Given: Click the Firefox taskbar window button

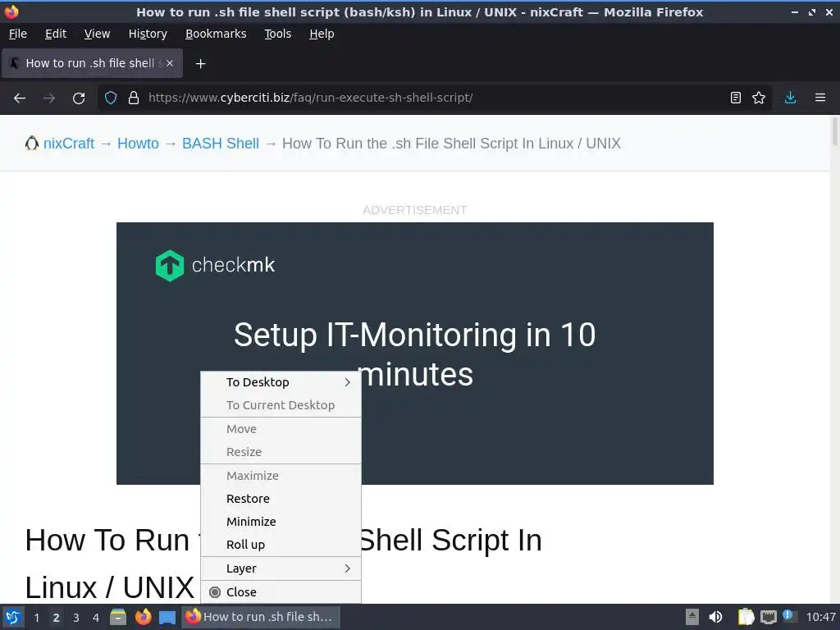Looking at the screenshot, I should click(x=261, y=617).
